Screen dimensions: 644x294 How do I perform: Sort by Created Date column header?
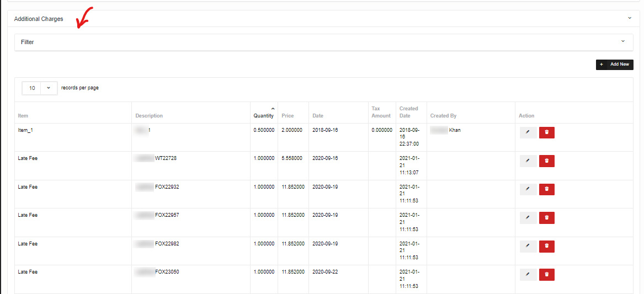pos(409,112)
